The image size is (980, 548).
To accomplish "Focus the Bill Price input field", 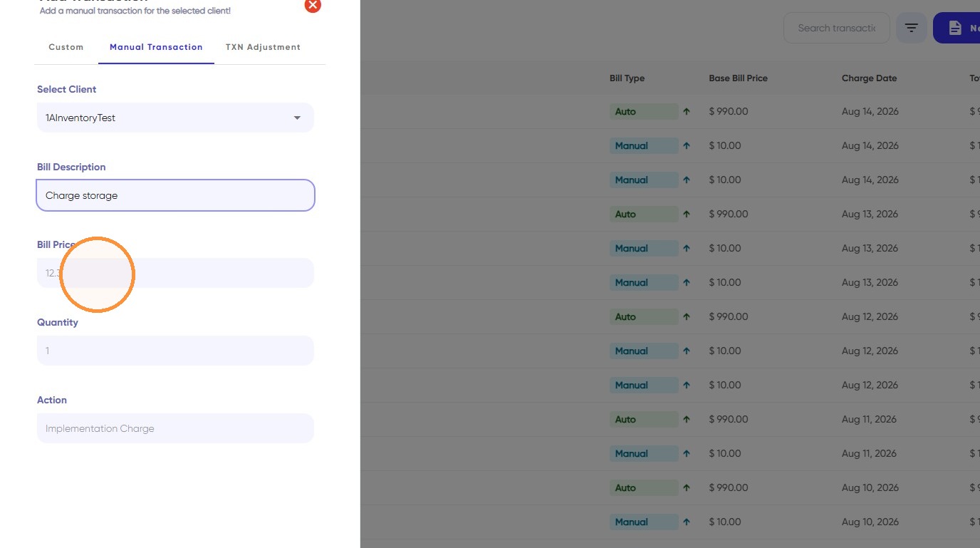I will 175,273.
